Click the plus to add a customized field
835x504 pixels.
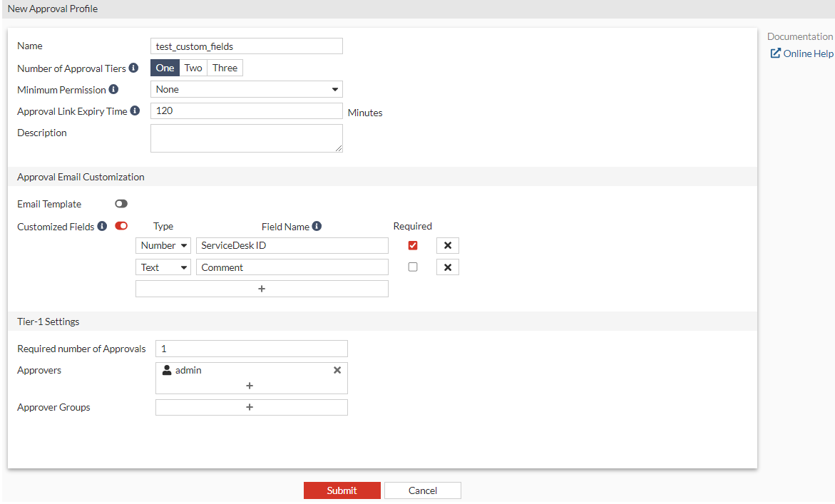[x=262, y=288]
